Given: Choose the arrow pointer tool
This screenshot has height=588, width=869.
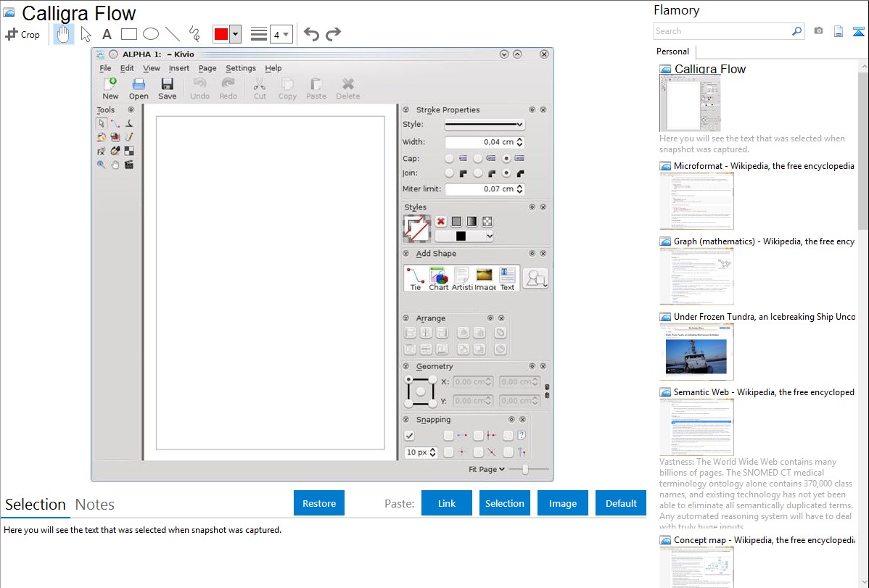Looking at the screenshot, I should pyautogui.click(x=86, y=34).
